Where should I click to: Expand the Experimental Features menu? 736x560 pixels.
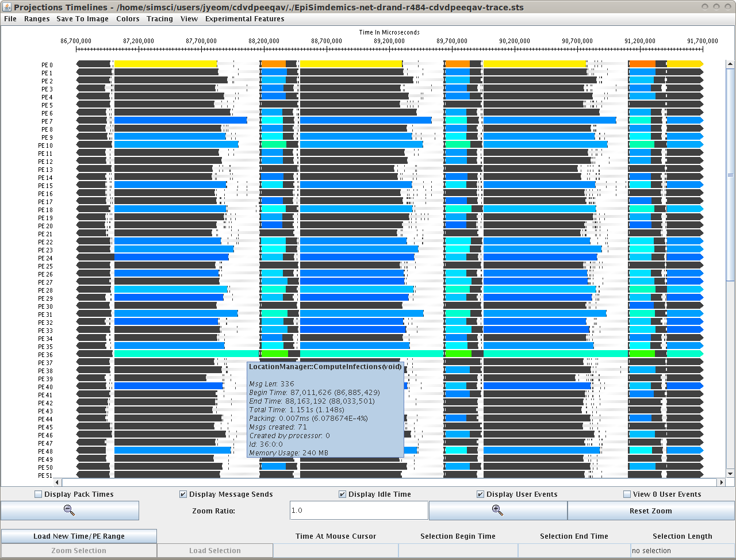tap(244, 19)
